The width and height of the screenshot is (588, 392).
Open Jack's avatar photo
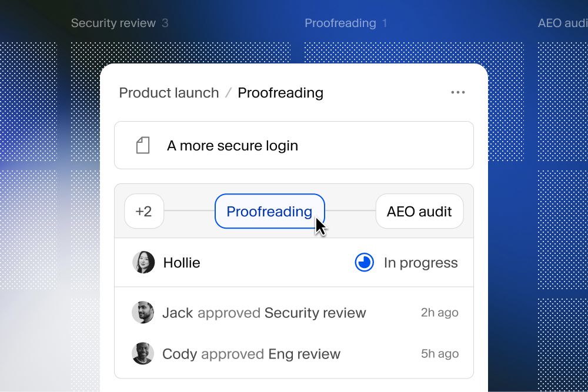click(143, 312)
